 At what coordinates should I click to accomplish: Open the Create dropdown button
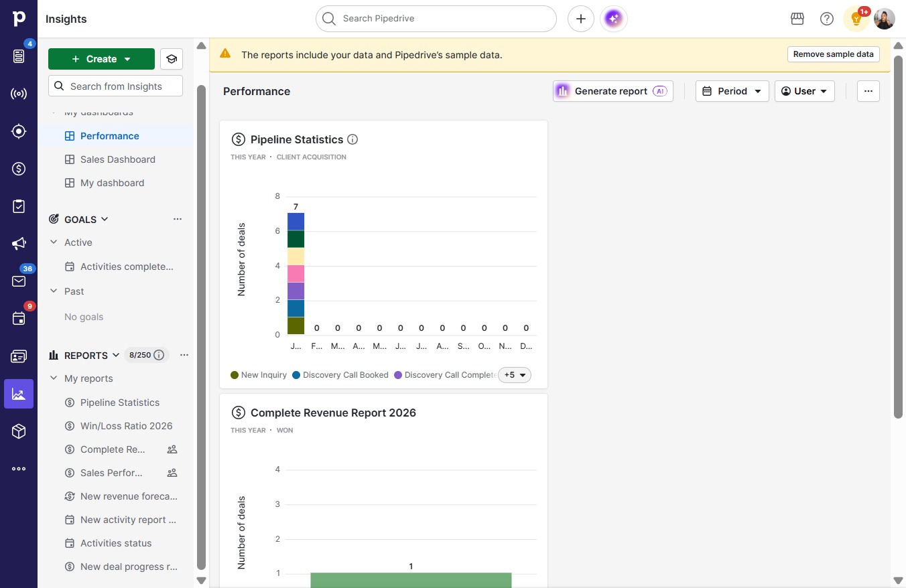click(x=101, y=59)
